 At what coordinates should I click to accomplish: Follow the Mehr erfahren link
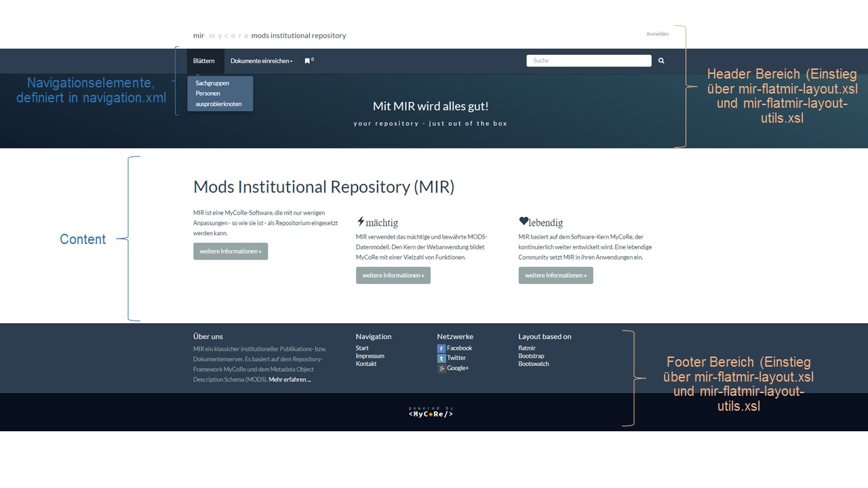(290, 380)
